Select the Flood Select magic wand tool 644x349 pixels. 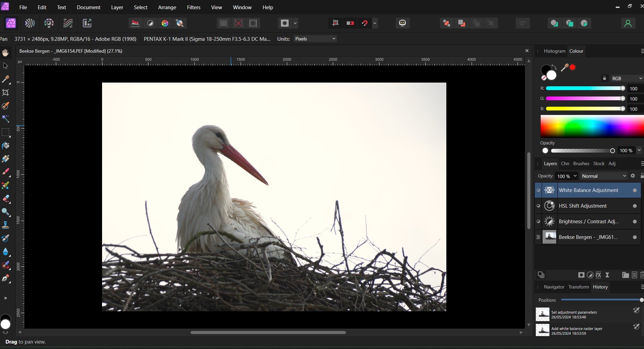(5, 119)
